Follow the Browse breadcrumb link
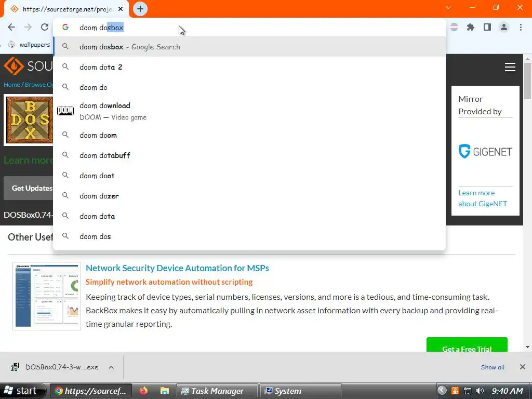 click(38, 85)
